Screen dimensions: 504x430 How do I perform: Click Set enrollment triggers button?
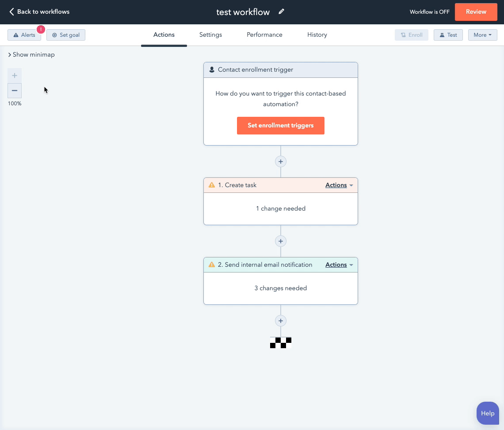click(280, 126)
